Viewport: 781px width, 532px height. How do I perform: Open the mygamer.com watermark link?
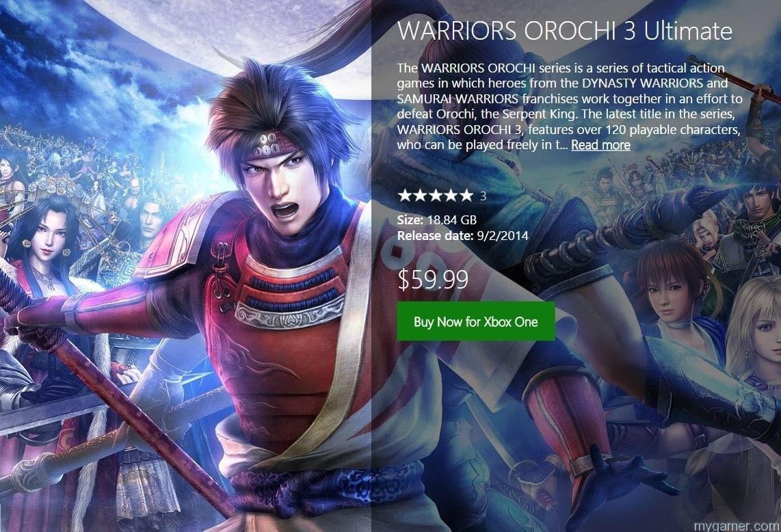pos(737,526)
